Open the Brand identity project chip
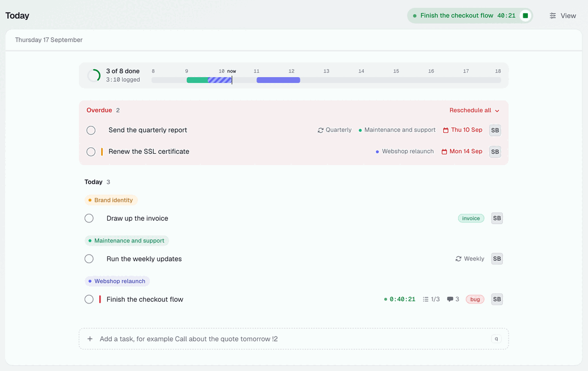The height and width of the screenshot is (371, 588). 111,200
